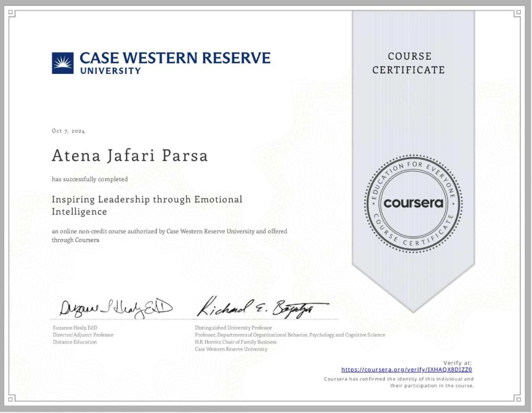Select the Oct 7, 2024 date

pos(68,131)
